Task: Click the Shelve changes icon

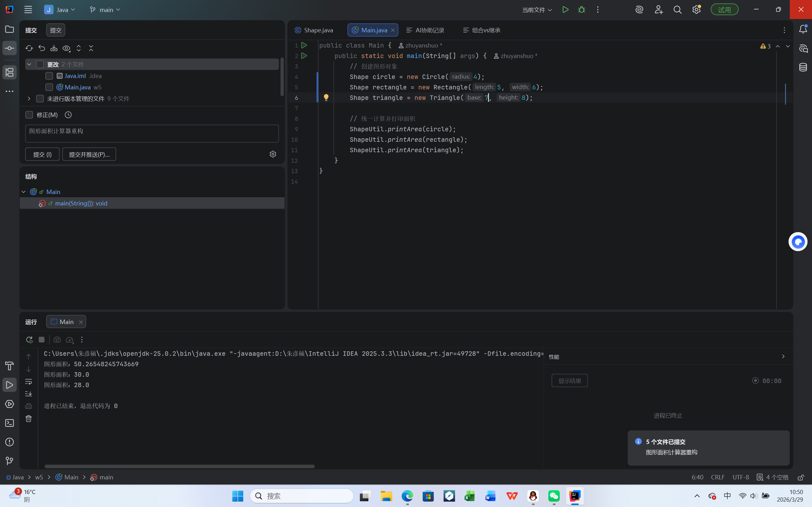Action: click(x=54, y=48)
